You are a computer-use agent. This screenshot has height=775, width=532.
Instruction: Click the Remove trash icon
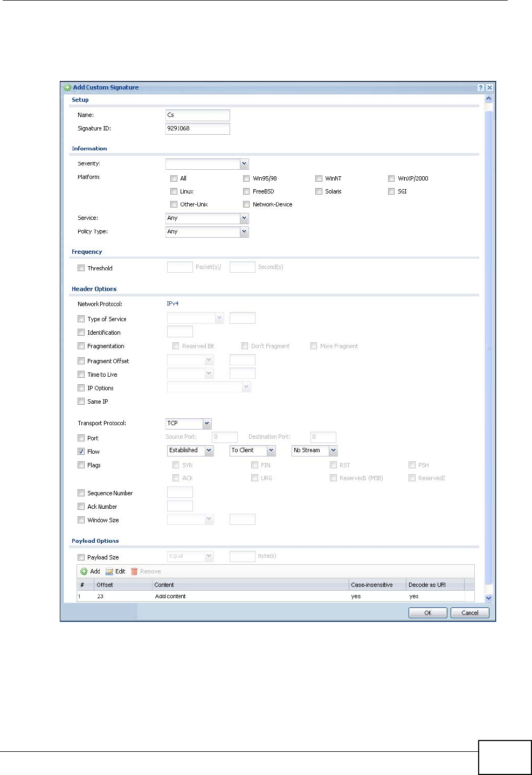coord(134,571)
